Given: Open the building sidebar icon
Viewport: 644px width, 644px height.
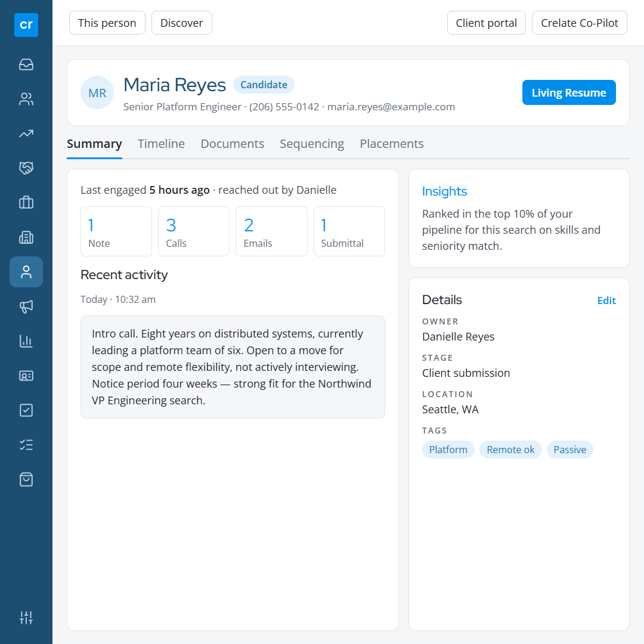Looking at the screenshot, I should (x=26, y=237).
